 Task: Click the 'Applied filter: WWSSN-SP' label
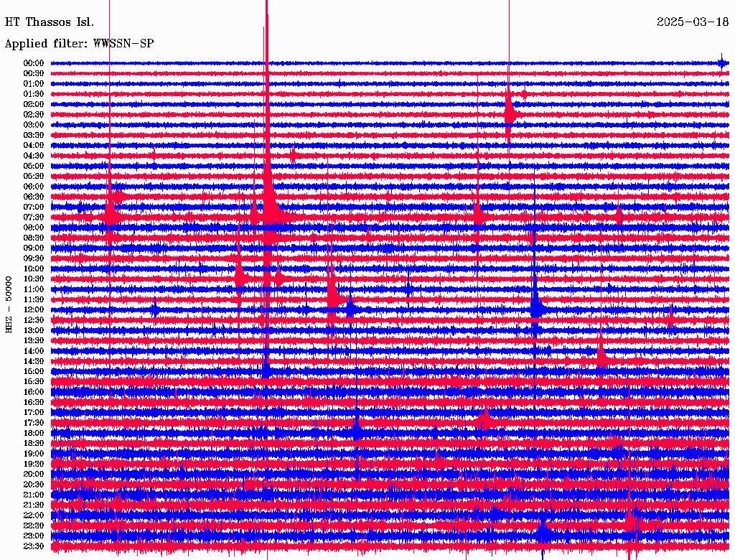tap(79, 44)
